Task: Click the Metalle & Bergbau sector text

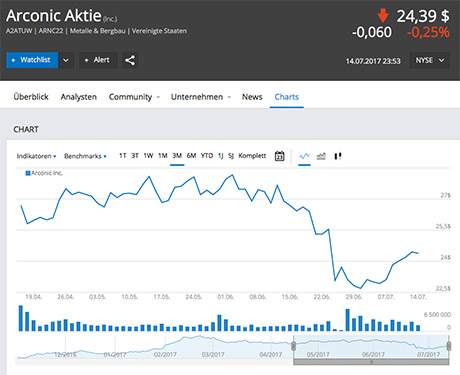Action: (98, 31)
